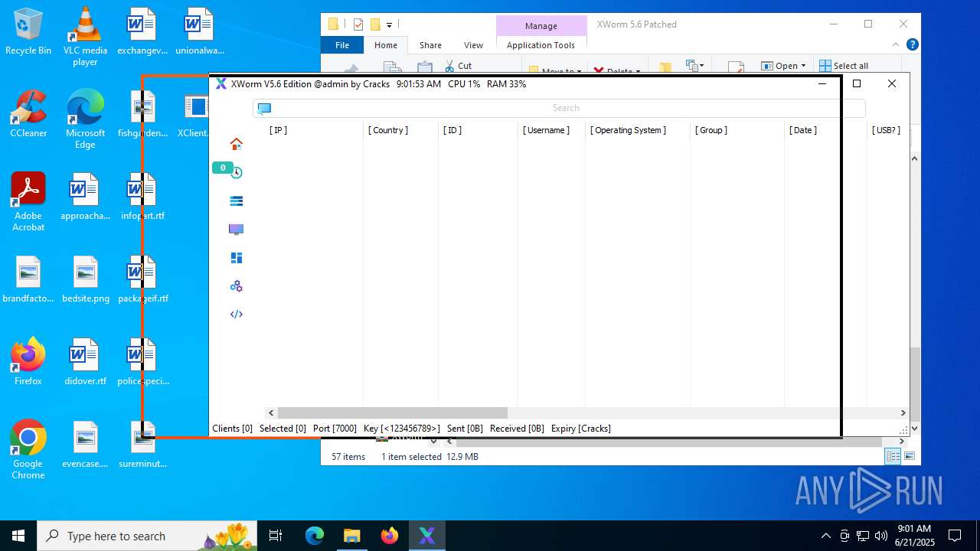Viewport: 980px width, 551px height.
Task: Select the Recycle Bin desktop icon
Action: 28,31
